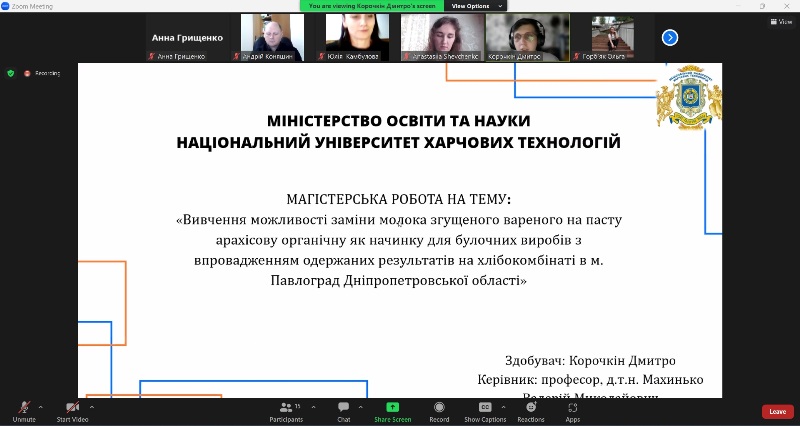800x426 pixels.
Task: Click the university crest logo on slide
Action: 689,97
